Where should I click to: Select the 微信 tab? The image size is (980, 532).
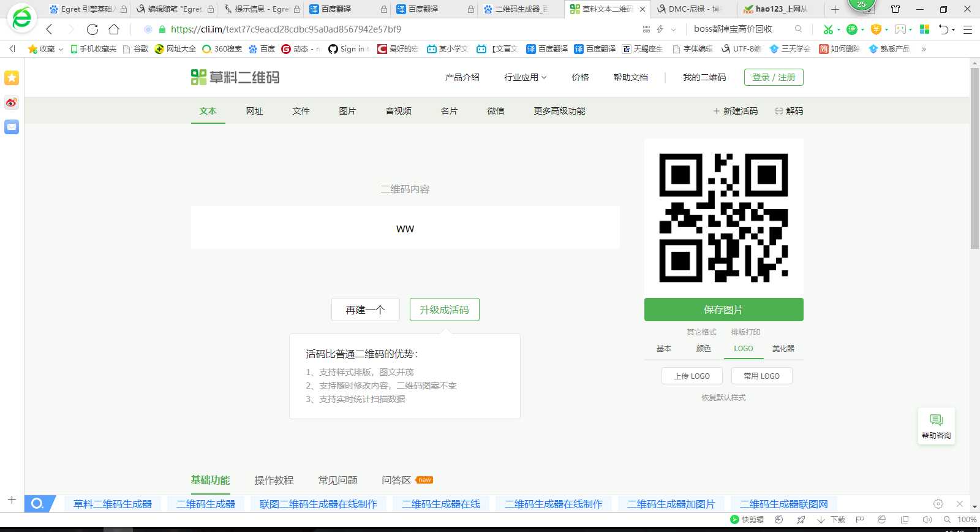tap(496, 111)
